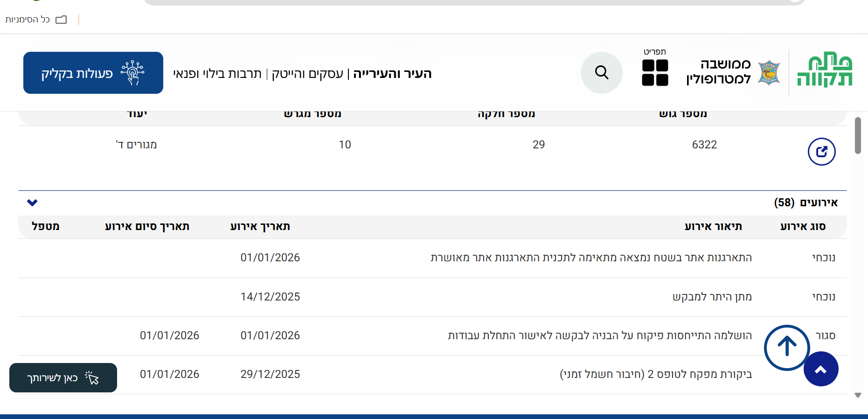Click the scrollbar down arrow
This screenshot has width=868, height=419.
click(x=858, y=395)
